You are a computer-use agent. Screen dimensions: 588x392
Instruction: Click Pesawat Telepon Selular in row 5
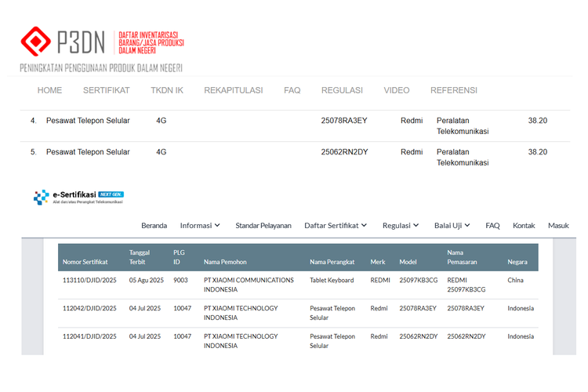click(88, 152)
